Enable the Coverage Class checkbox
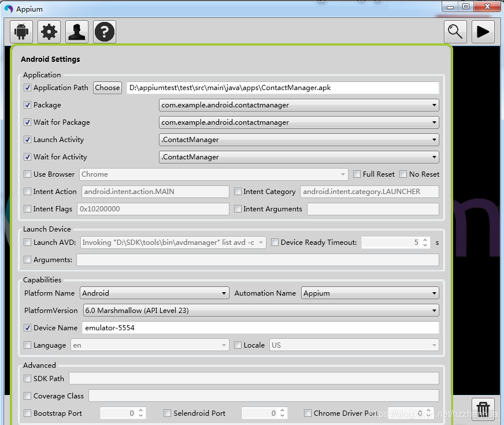The height and width of the screenshot is (425, 504). point(28,396)
